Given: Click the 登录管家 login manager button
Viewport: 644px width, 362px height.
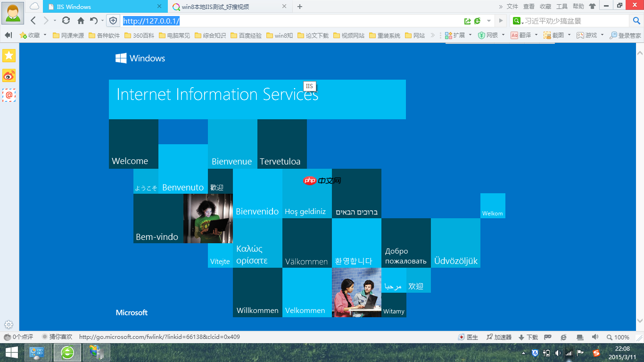Looking at the screenshot, I should point(626,35).
